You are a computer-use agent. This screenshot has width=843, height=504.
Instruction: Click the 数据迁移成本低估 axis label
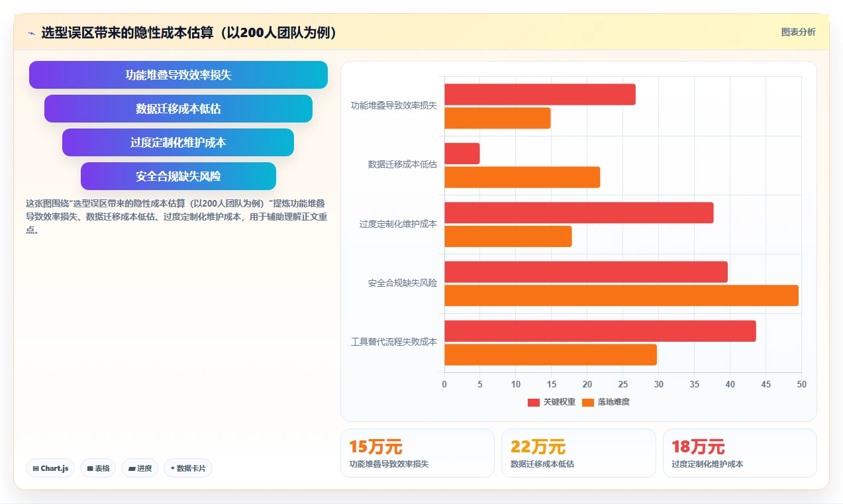coord(403,165)
